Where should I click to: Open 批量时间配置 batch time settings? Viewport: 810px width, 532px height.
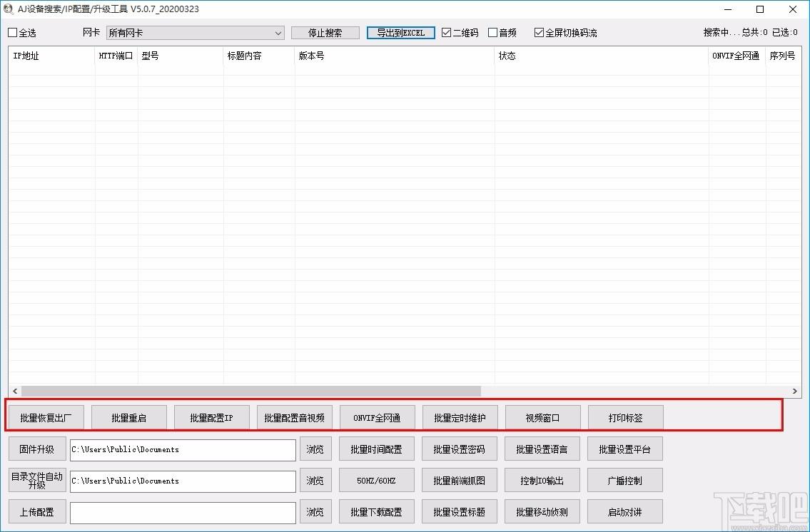[x=377, y=449]
